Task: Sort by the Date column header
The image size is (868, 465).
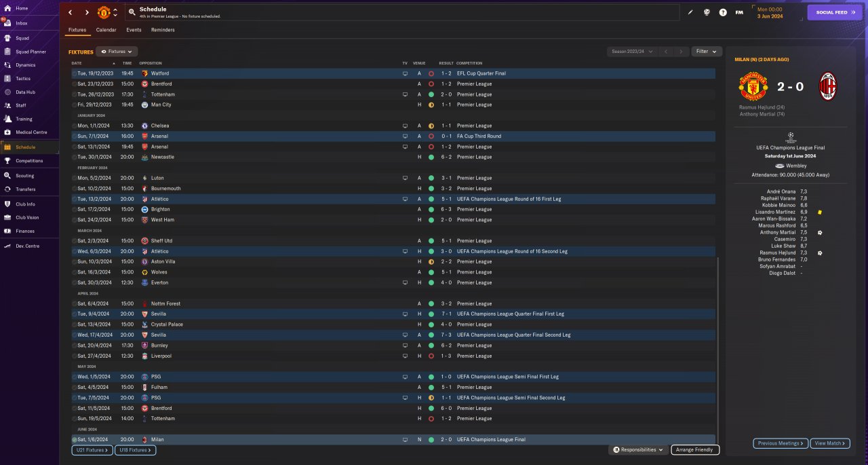Action: (77, 63)
